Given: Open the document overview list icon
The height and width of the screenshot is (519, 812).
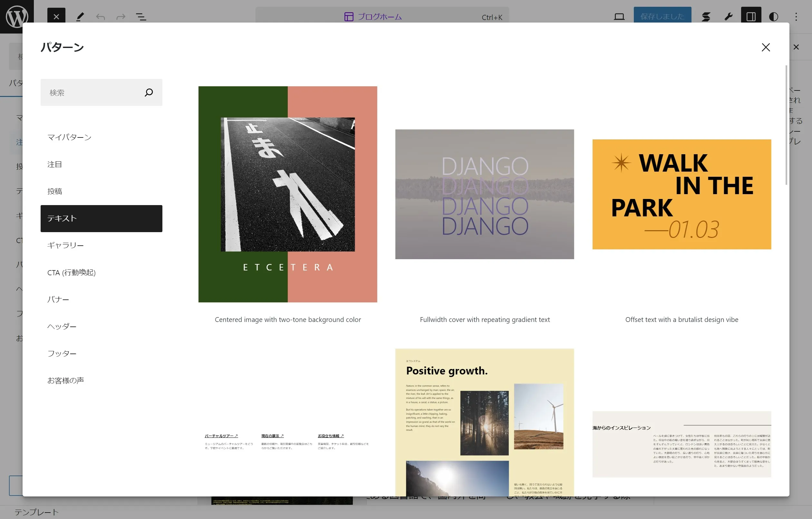Looking at the screenshot, I should pos(141,16).
